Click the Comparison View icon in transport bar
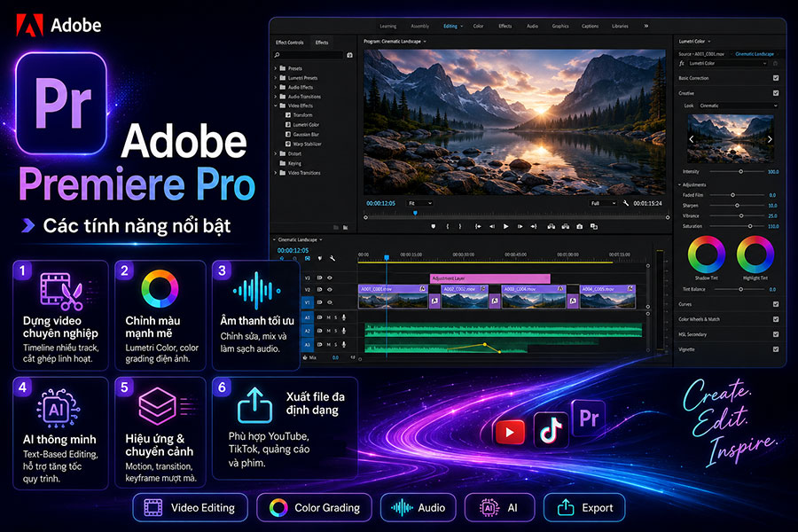This screenshot has width=798, height=532. (x=593, y=227)
